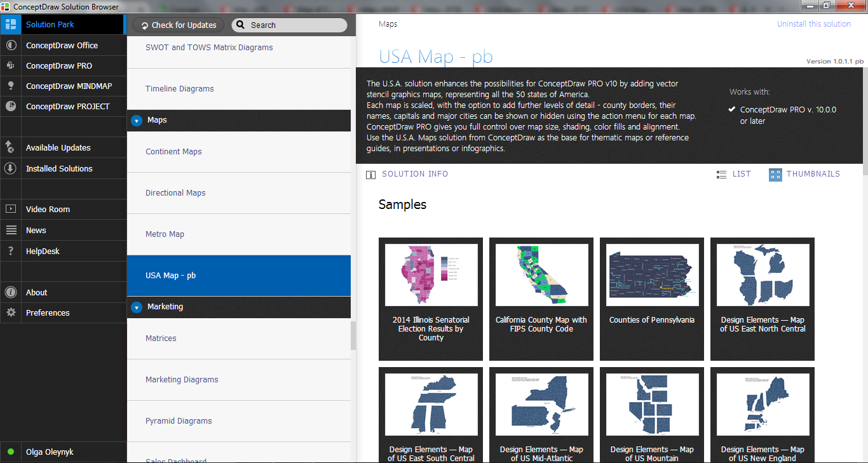Click the green user status dot
The image size is (868, 463).
11,452
